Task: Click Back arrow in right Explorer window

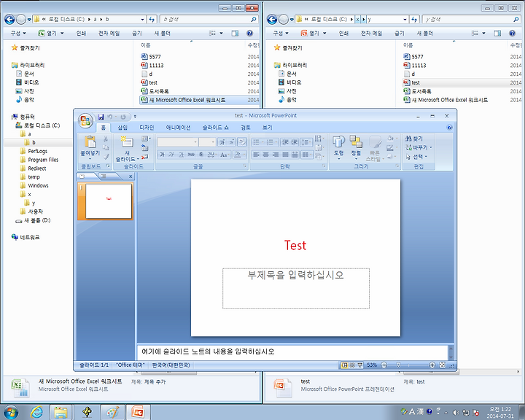Action: click(272, 20)
